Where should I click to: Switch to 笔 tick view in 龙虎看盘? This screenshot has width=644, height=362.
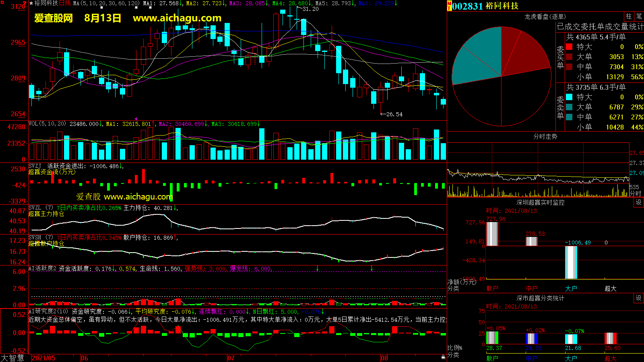(x=639, y=16)
